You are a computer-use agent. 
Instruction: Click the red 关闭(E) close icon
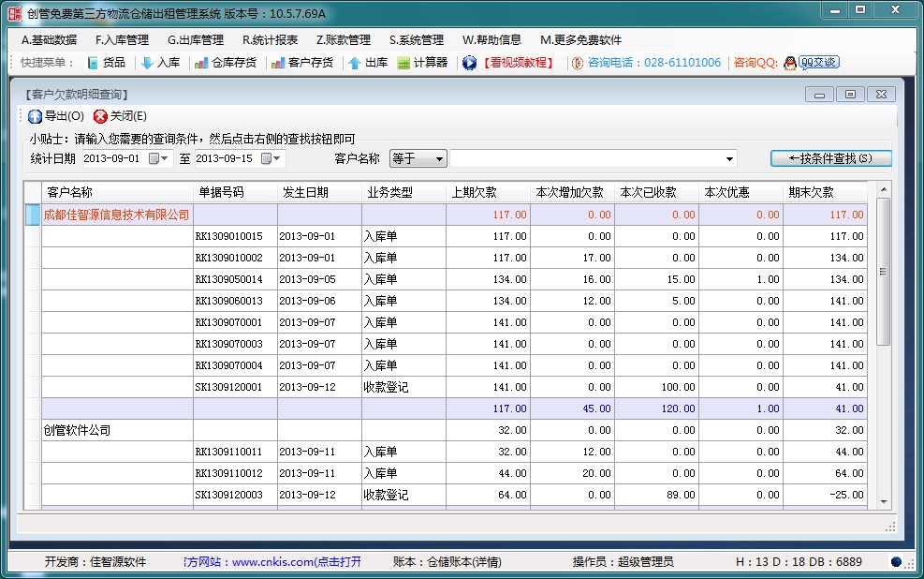100,116
